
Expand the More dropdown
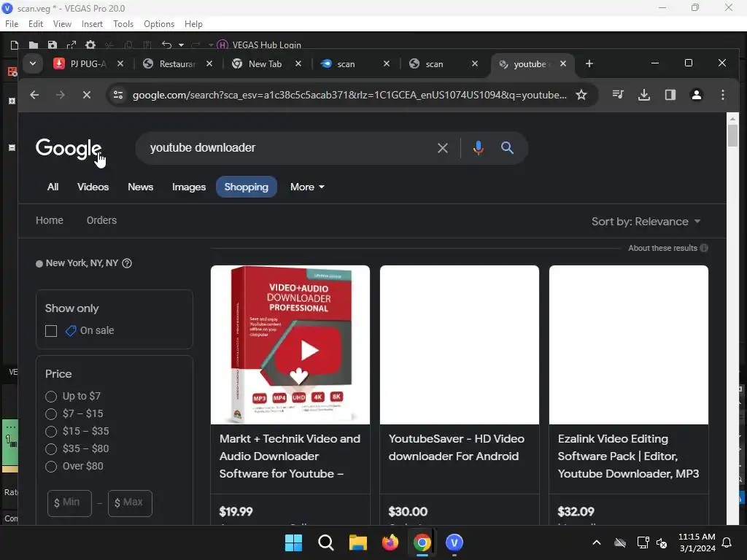pos(307,187)
